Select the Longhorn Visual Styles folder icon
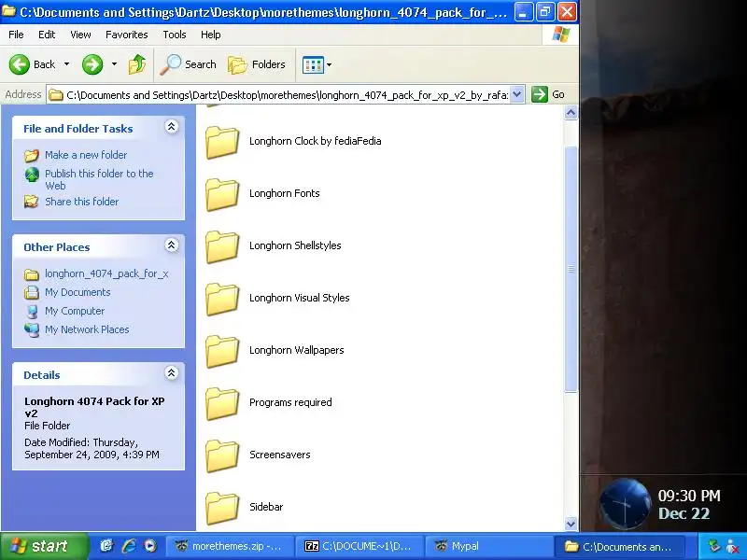Image resolution: width=747 pixels, height=560 pixels. (x=222, y=299)
